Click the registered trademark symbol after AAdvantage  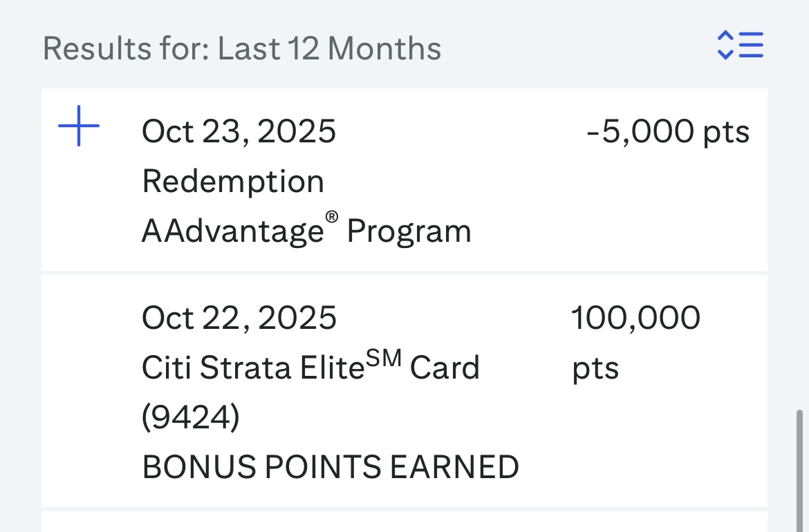333,218
